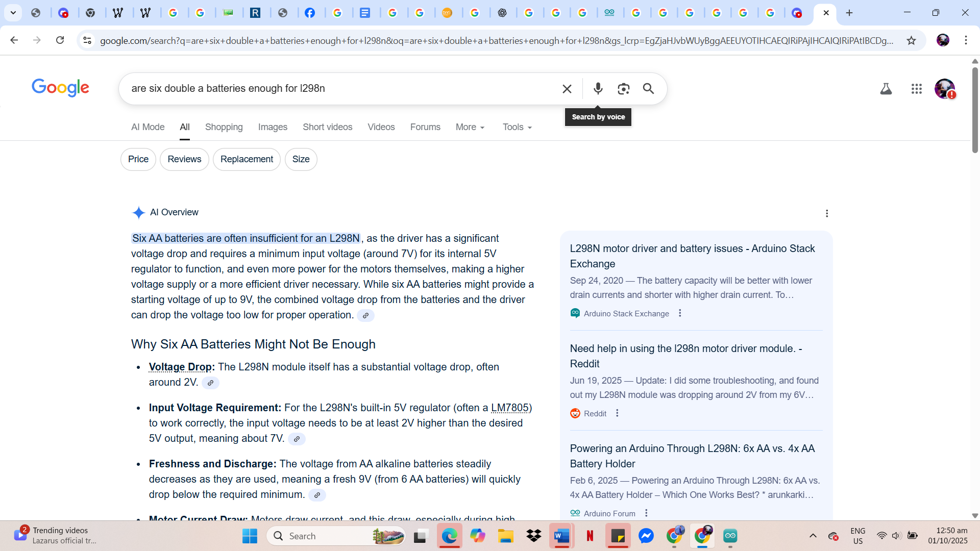Viewport: 980px width, 551px height.
Task: Bookmark this page with star icon
Action: 911,40
